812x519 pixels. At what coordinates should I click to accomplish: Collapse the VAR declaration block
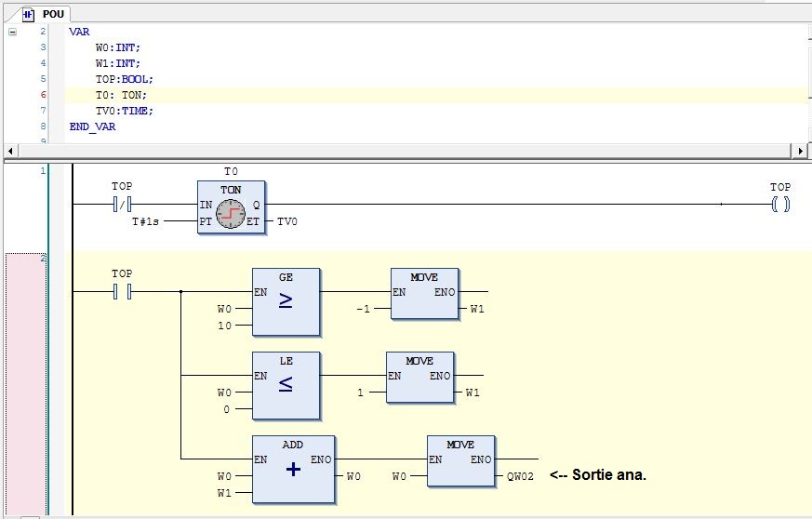(12, 32)
